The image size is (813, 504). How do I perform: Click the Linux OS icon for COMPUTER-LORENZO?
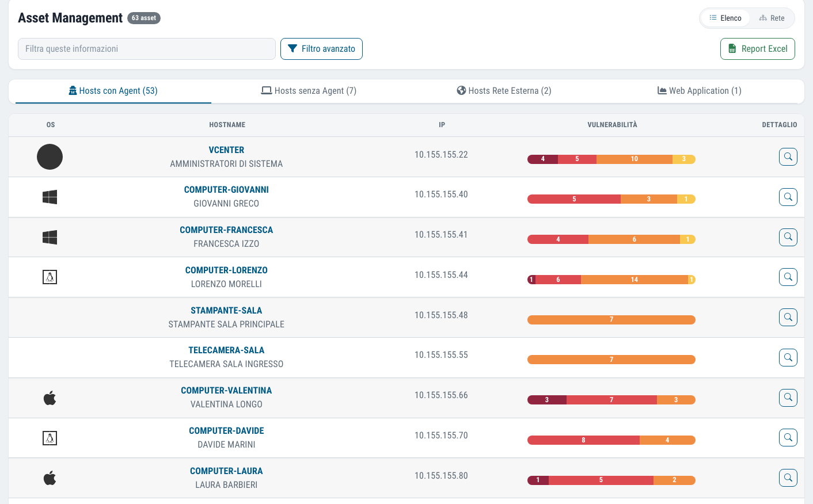[x=50, y=277]
